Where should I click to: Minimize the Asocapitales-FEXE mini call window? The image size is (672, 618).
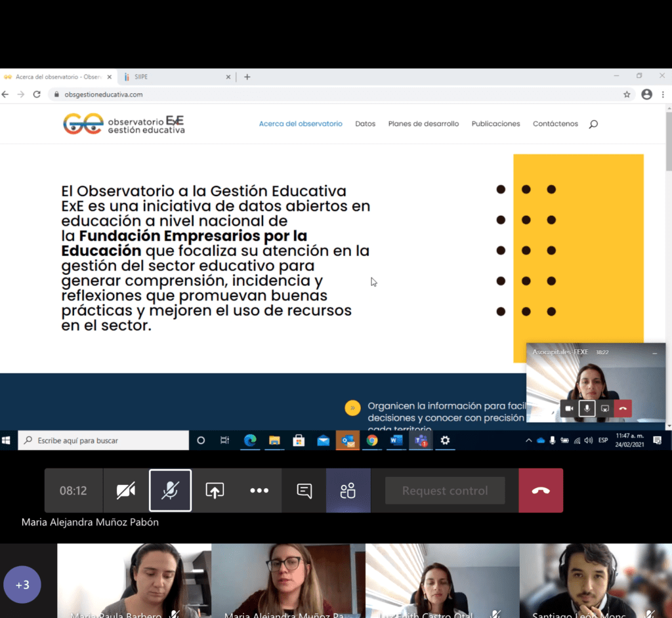(654, 353)
